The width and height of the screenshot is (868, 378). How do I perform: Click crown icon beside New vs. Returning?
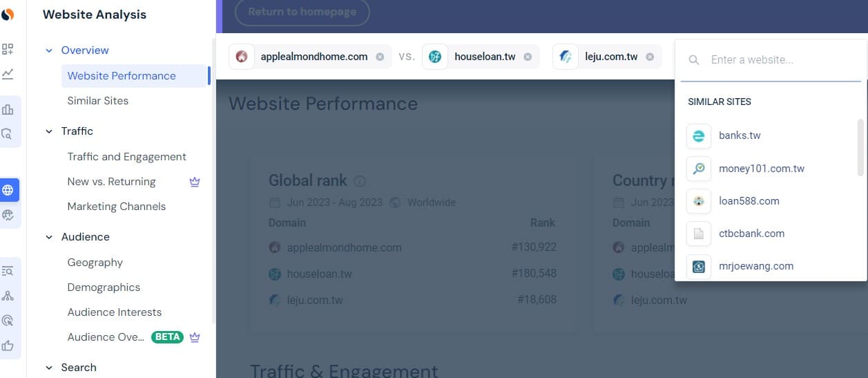click(x=195, y=182)
